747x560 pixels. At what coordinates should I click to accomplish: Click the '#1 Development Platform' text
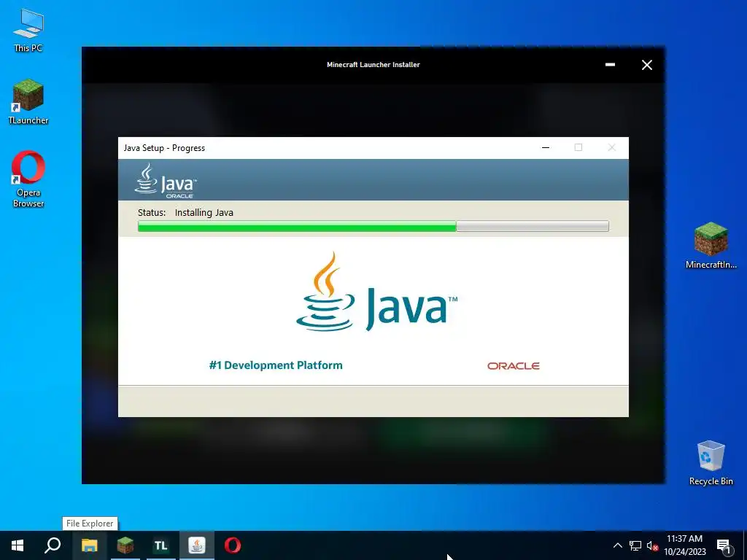click(x=276, y=365)
